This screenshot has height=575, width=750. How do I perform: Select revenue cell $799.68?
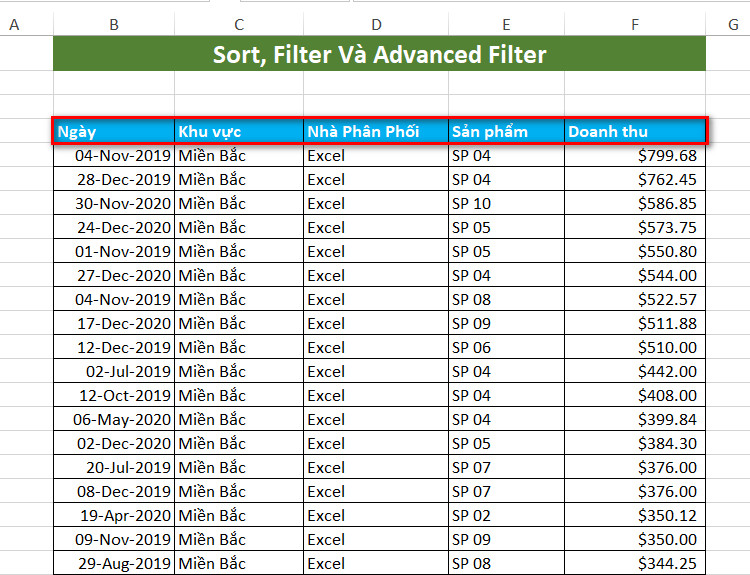[635, 155]
